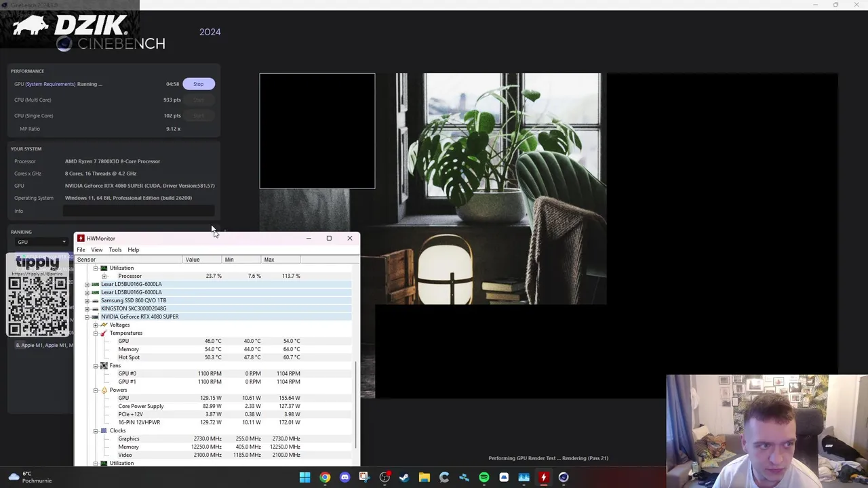The image size is (868, 488).
Task: Click the CPU (Single Core) 102 pts result
Action: (x=172, y=116)
